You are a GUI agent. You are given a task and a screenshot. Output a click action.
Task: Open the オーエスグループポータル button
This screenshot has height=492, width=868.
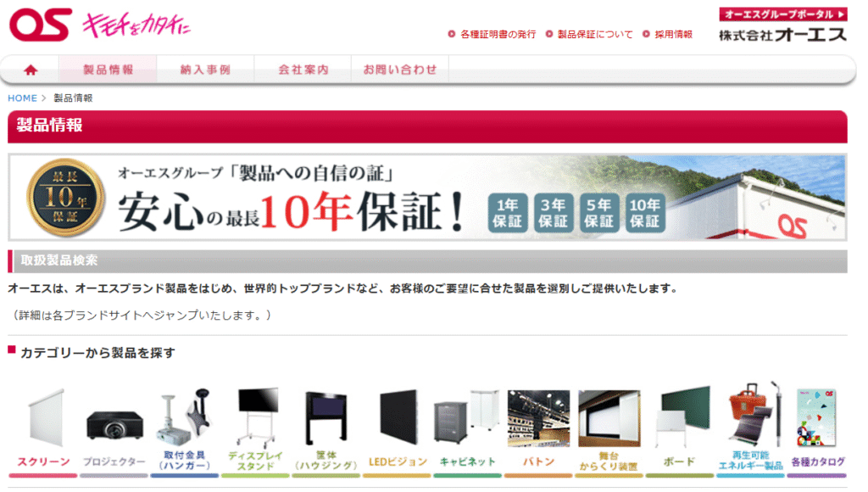click(x=782, y=14)
